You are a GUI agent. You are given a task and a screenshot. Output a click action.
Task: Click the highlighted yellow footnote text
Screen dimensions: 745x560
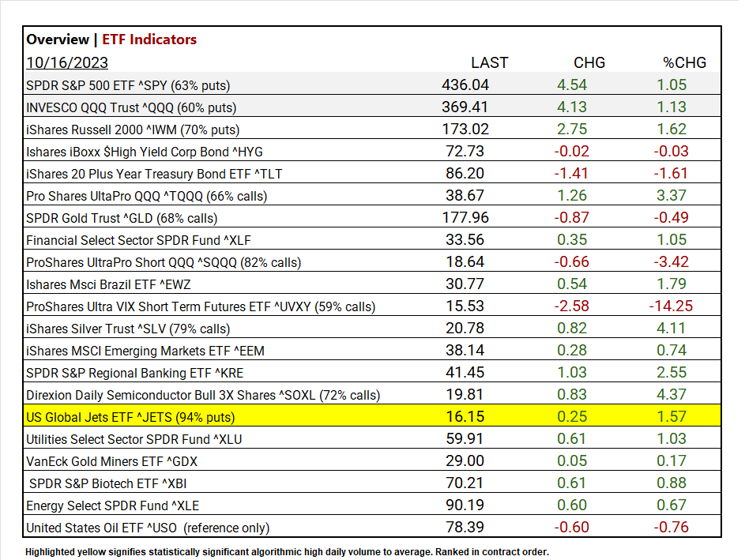coord(287,552)
